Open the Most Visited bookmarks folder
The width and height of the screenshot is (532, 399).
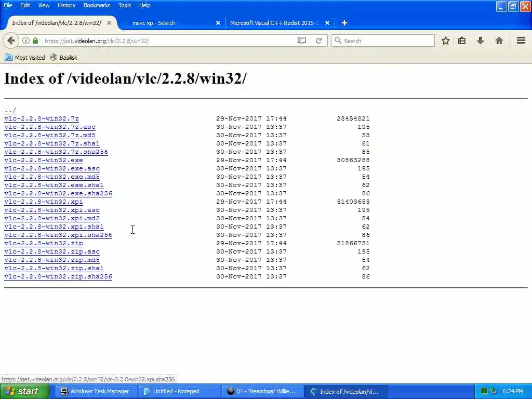click(x=25, y=58)
